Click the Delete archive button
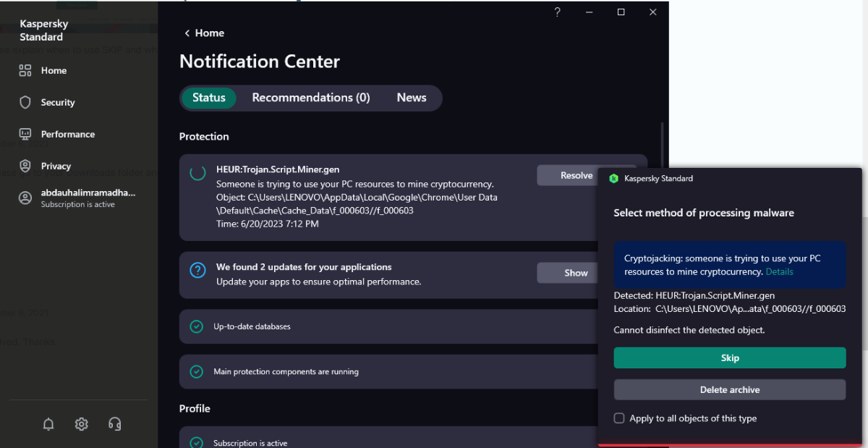Image resolution: width=868 pixels, height=448 pixels. click(729, 389)
